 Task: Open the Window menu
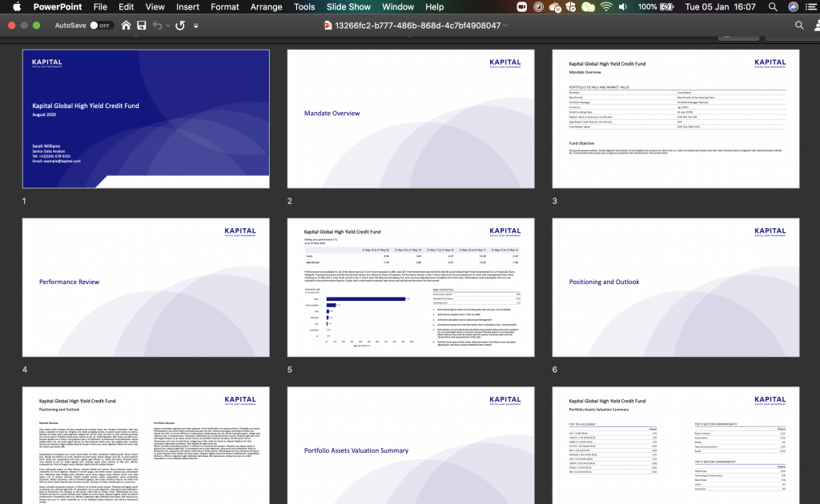click(398, 6)
